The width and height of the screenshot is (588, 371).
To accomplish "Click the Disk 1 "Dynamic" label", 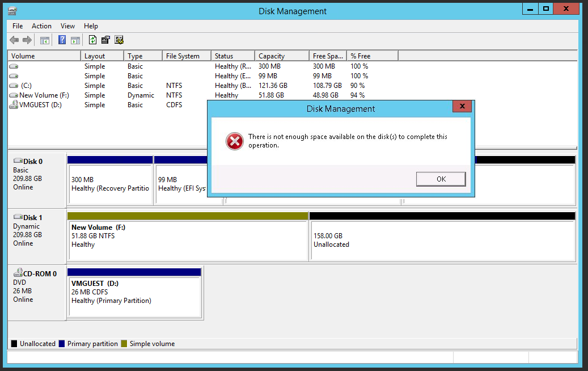I will [26, 226].
